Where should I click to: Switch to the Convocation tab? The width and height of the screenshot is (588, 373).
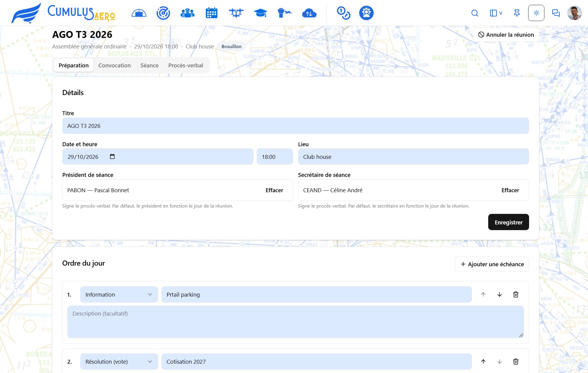115,65
